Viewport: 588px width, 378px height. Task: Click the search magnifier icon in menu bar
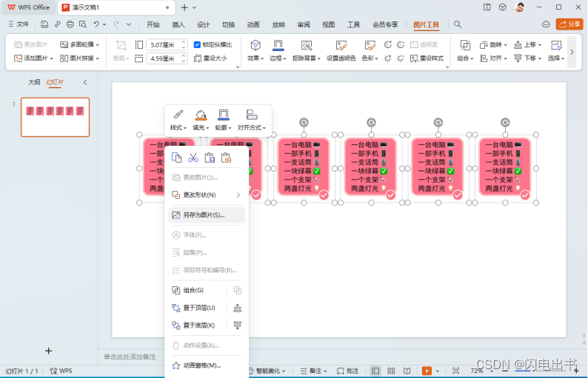coord(458,24)
